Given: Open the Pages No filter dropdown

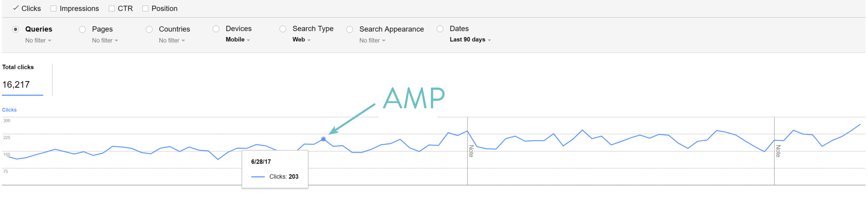Looking at the screenshot, I should point(104,40).
